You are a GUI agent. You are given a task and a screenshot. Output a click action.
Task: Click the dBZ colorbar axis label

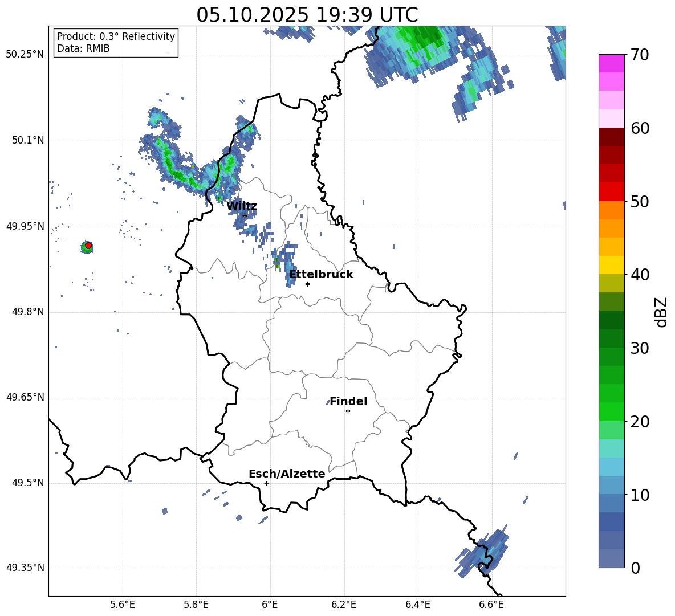(661, 312)
